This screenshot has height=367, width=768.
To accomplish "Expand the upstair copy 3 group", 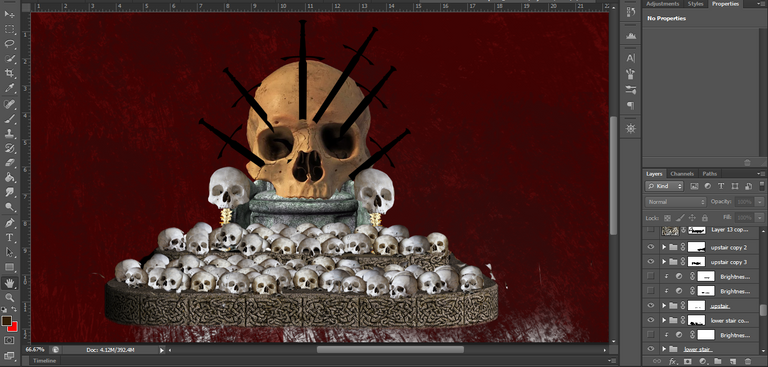I will tap(665, 262).
